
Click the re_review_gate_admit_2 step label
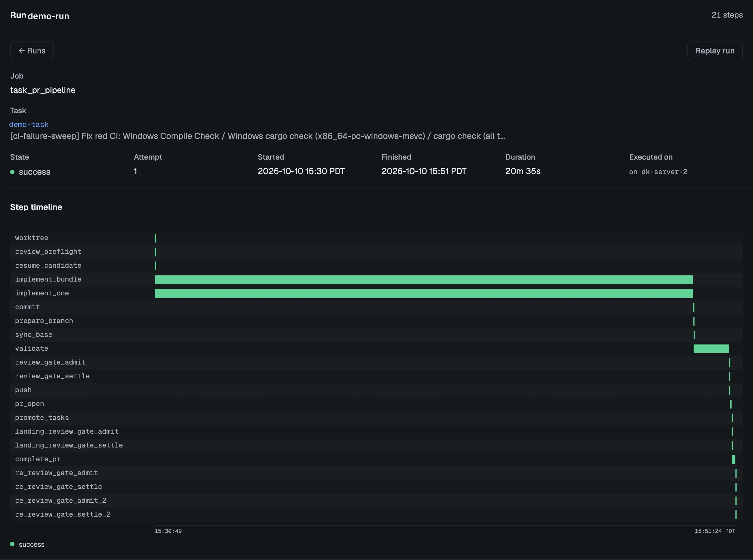pyautogui.click(x=61, y=501)
